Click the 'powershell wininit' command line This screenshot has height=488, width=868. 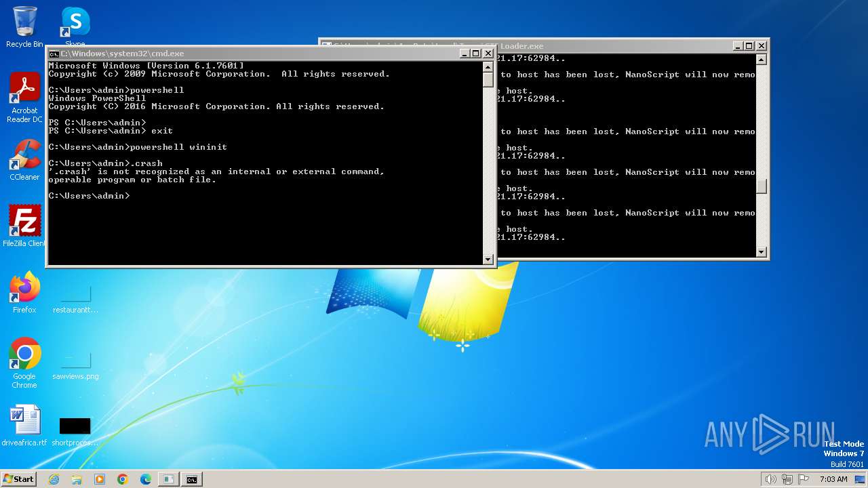[138, 147]
